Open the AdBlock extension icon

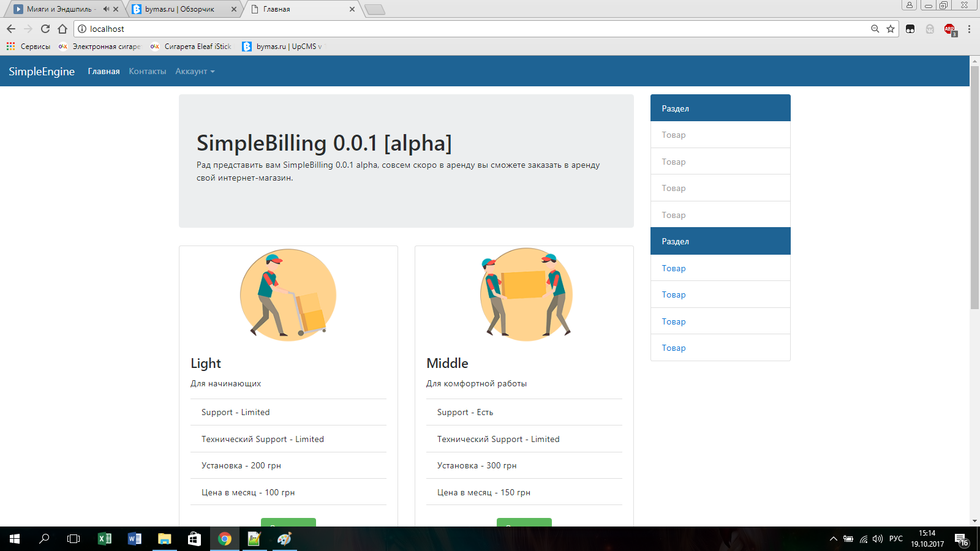(x=949, y=29)
